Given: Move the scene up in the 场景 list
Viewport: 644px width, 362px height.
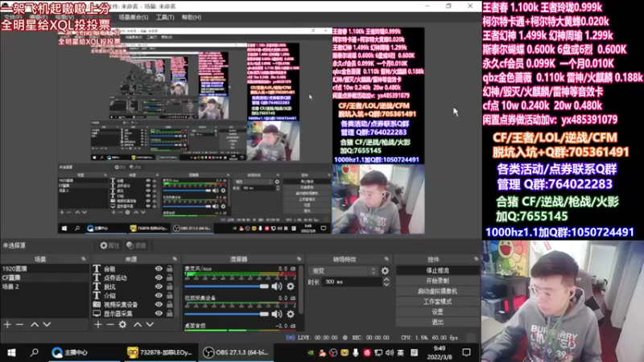Looking at the screenshot, I should [x=35, y=324].
